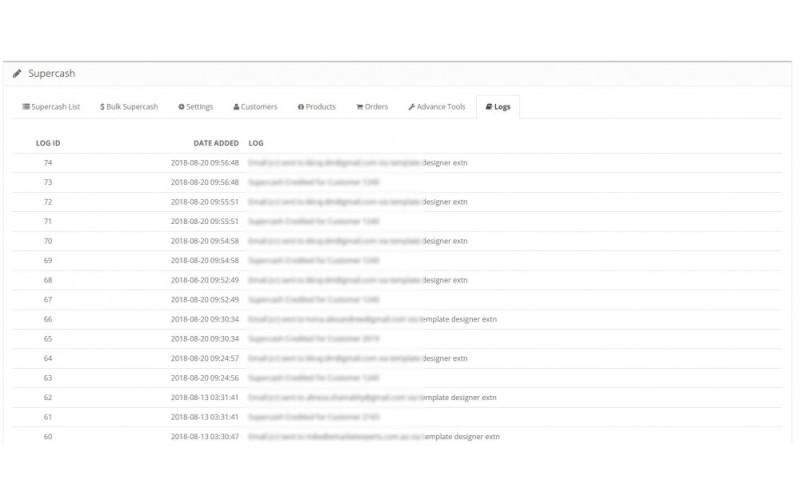Click date 2018-08-20 09:30:34 in row 66
The height and width of the screenshot is (500, 800).
(x=205, y=319)
